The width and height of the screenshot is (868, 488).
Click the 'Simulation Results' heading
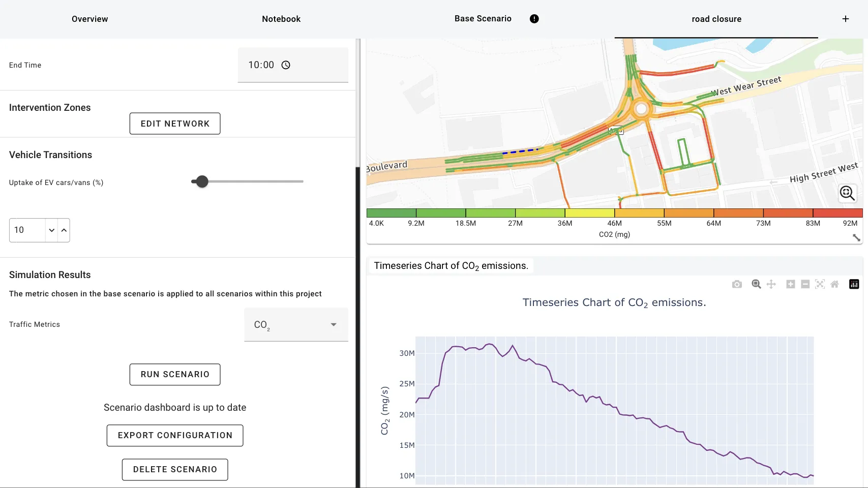click(50, 275)
